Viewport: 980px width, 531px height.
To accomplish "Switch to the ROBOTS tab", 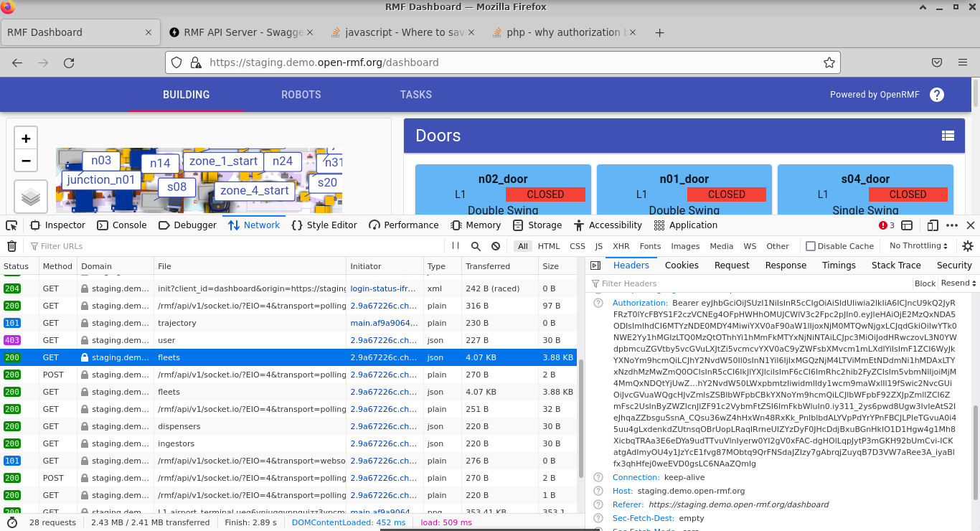I will pos(301,94).
